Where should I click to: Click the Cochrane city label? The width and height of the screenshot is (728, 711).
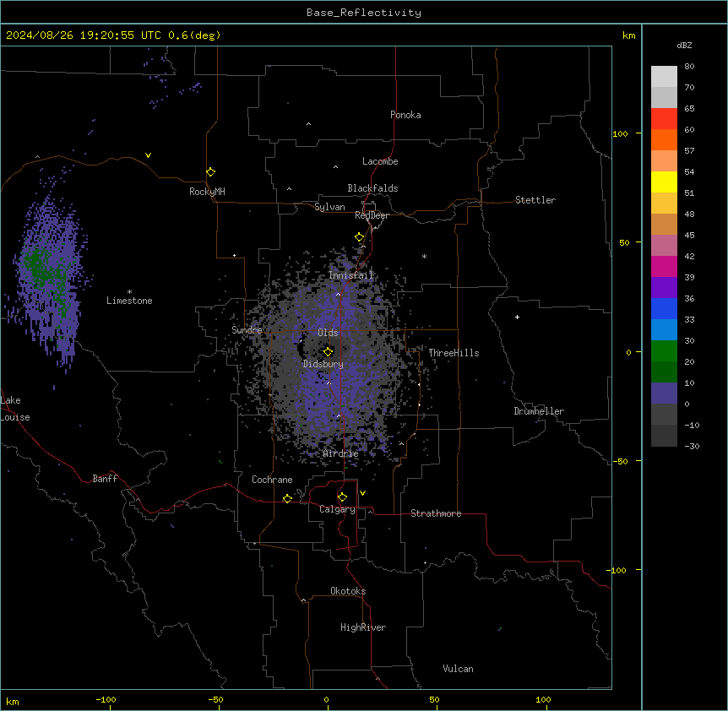coord(272,480)
